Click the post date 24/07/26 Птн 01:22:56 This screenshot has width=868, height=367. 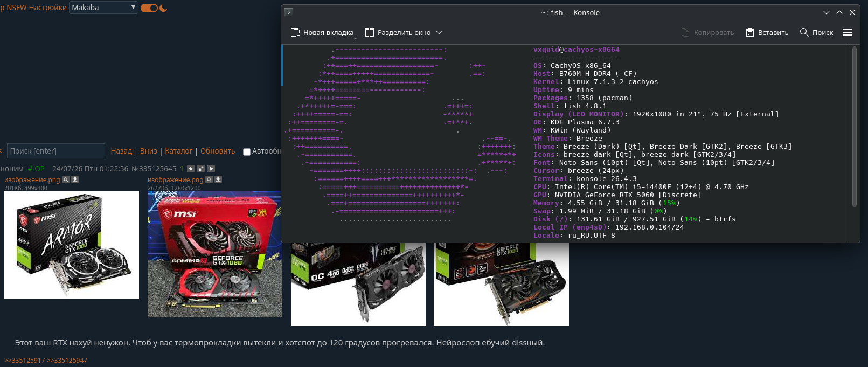[x=90, y=169]
